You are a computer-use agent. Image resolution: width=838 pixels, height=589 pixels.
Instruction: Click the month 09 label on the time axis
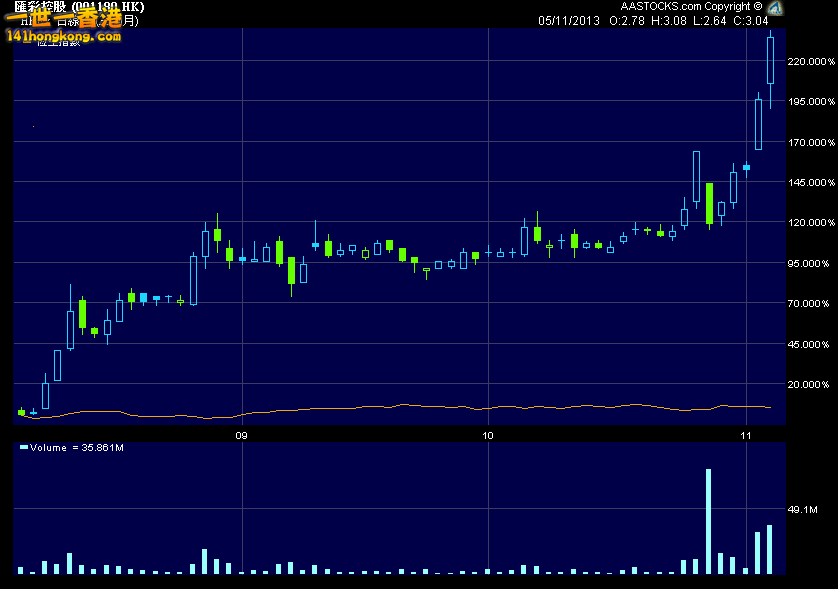point(242,436)
